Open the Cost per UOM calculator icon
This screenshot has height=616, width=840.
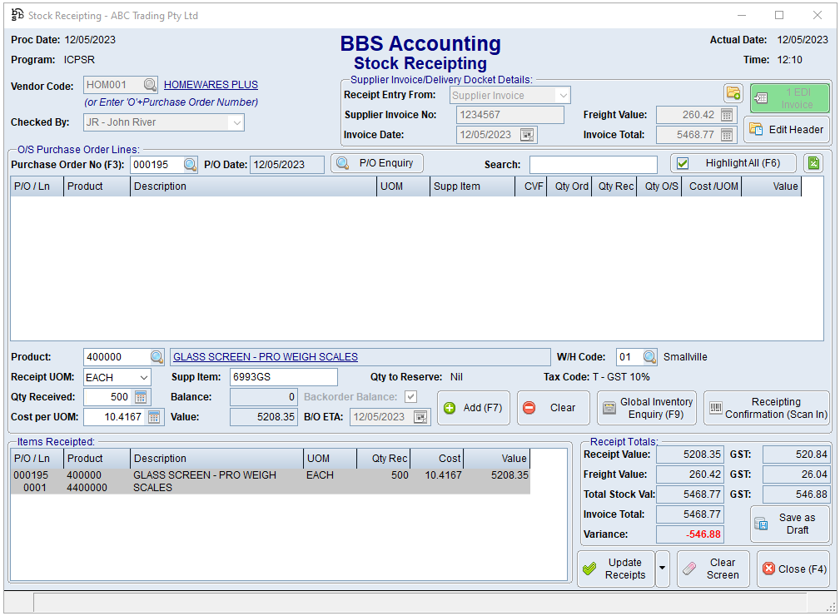click(154, 417)
